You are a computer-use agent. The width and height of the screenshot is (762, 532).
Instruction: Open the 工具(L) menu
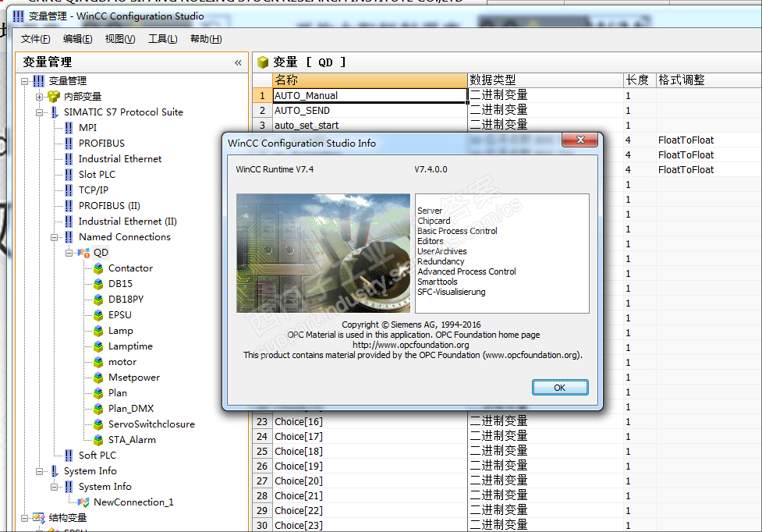(163, 39)
